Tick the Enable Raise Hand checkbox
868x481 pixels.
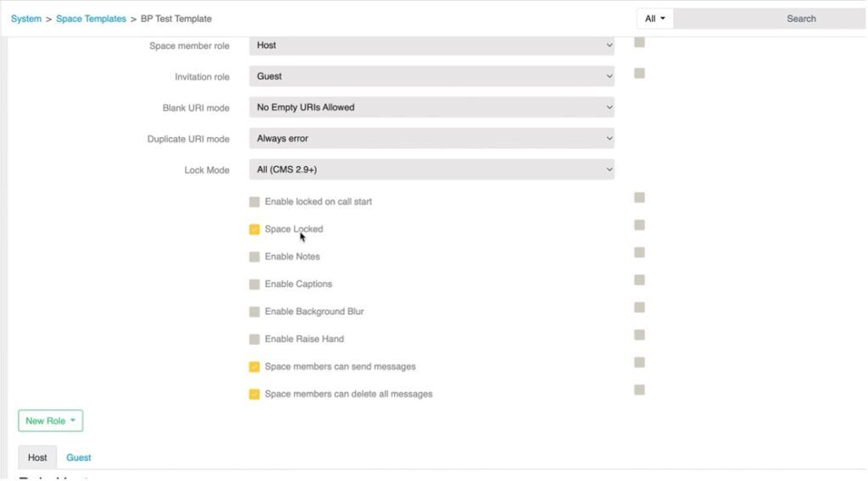[254, 339]
